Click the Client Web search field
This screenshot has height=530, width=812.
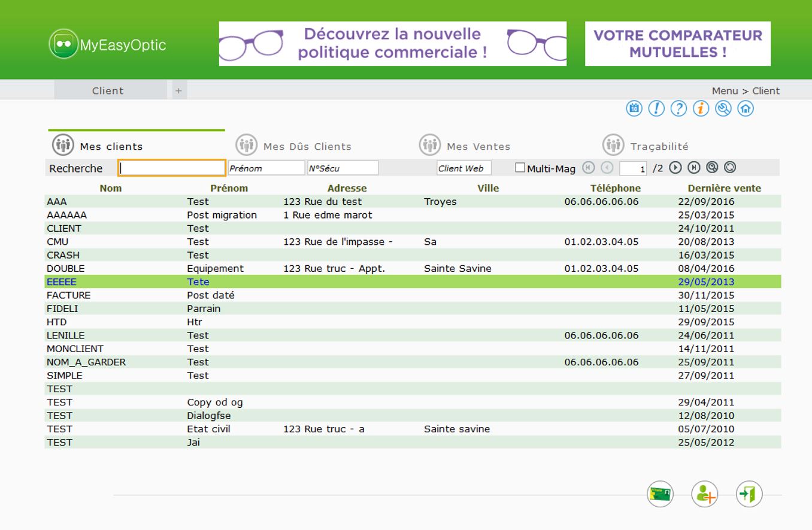pyautogui.click(x=464, y=168)
